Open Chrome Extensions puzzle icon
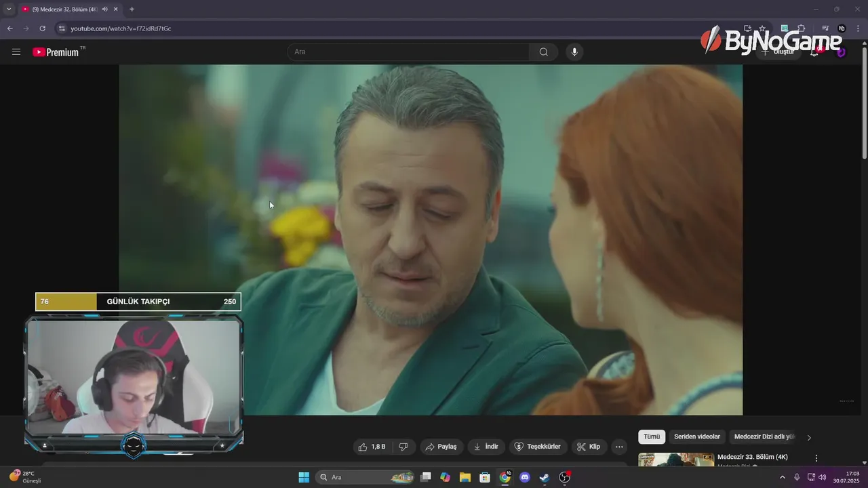868x488 pixels. (802, 28)
